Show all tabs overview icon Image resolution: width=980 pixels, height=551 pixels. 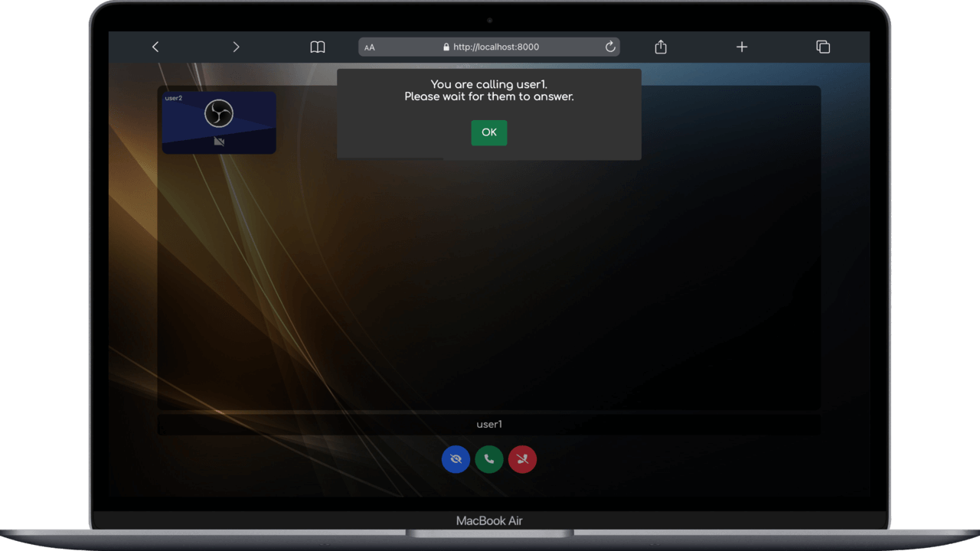pyautogui.click(x=823, y=47)
